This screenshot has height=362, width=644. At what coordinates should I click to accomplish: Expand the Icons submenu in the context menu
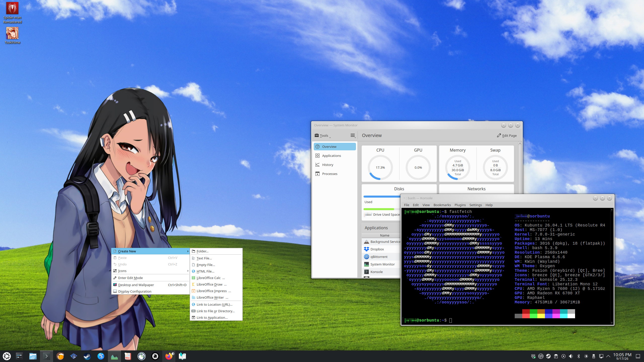coord(150,271)
